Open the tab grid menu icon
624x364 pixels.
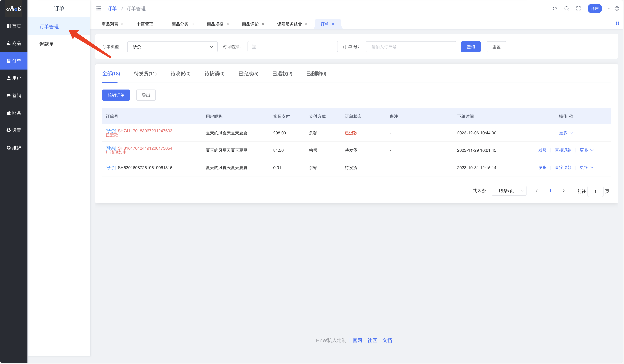coord(617,23)
